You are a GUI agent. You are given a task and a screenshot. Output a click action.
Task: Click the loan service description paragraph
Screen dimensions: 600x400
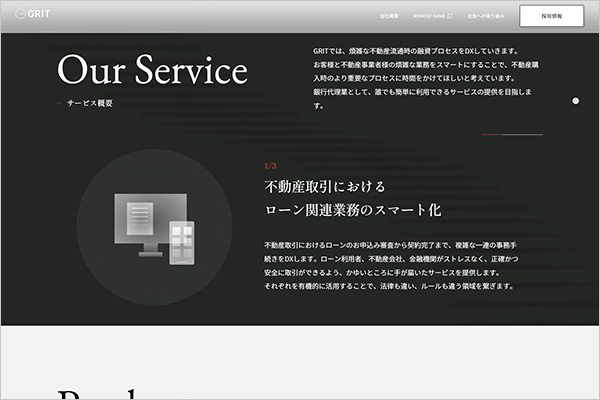tap(390, 265)
